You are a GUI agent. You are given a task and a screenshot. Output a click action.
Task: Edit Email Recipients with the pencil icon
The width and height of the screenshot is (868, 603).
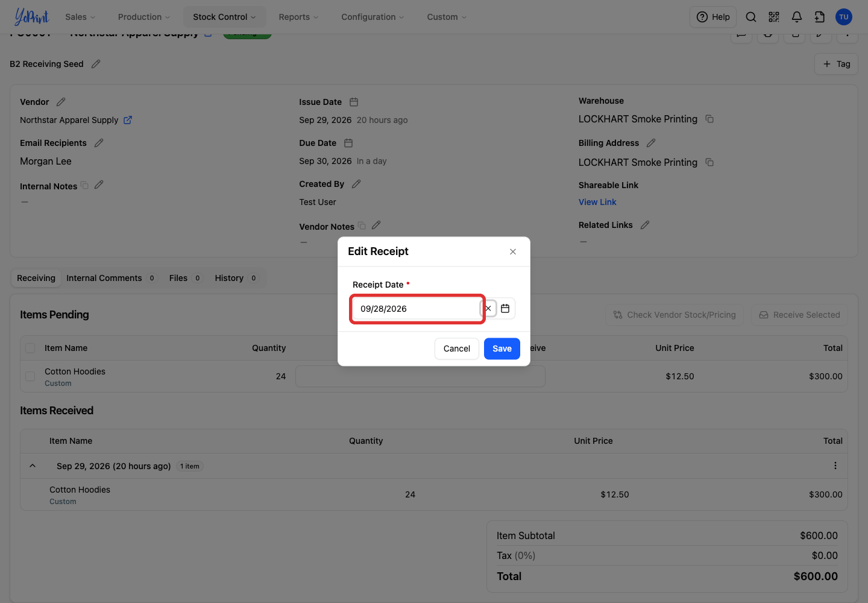tap(99, 143)
